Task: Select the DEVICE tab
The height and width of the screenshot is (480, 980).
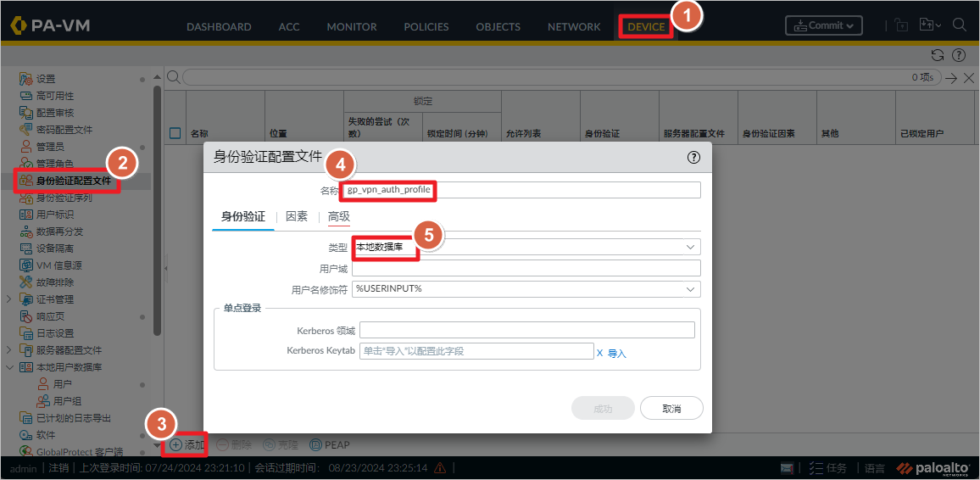Action: (x=646, y=27)
